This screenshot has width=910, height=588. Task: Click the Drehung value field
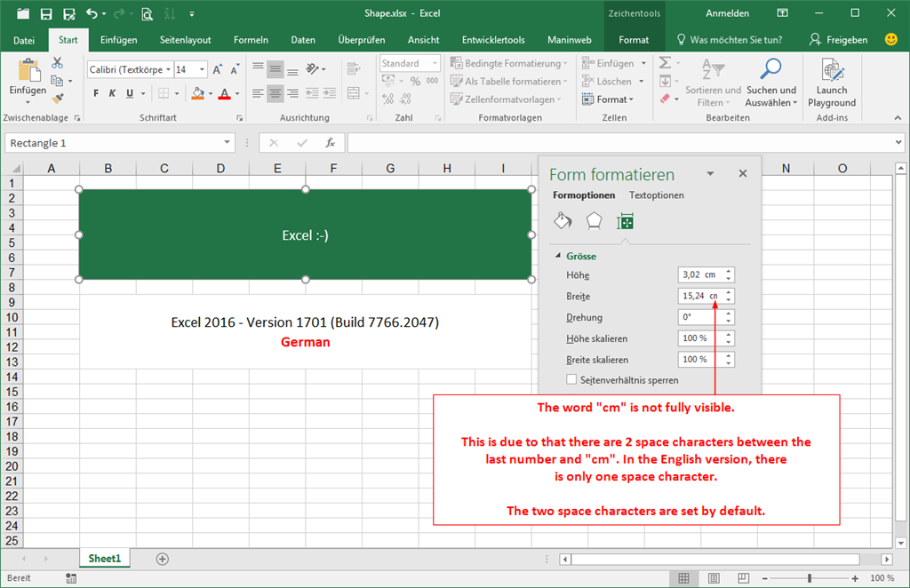pyautogui.click(x=700, y=317)
